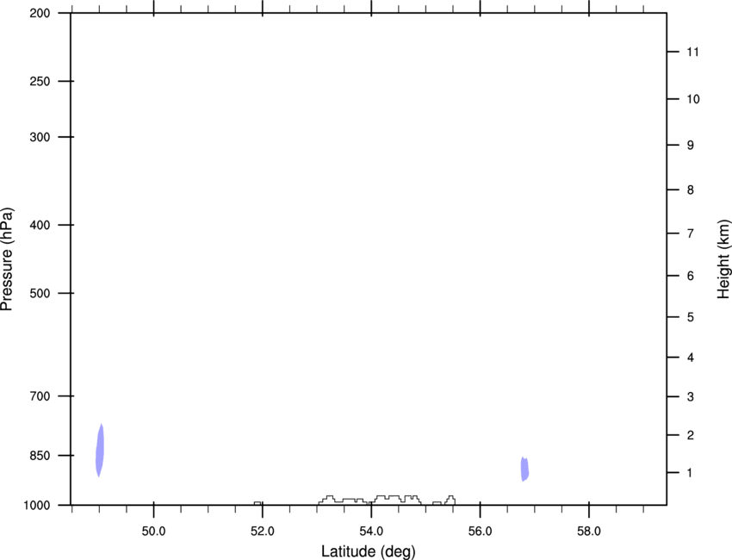Click the 6 km height label
732x560 pixels.
(691, 276)
